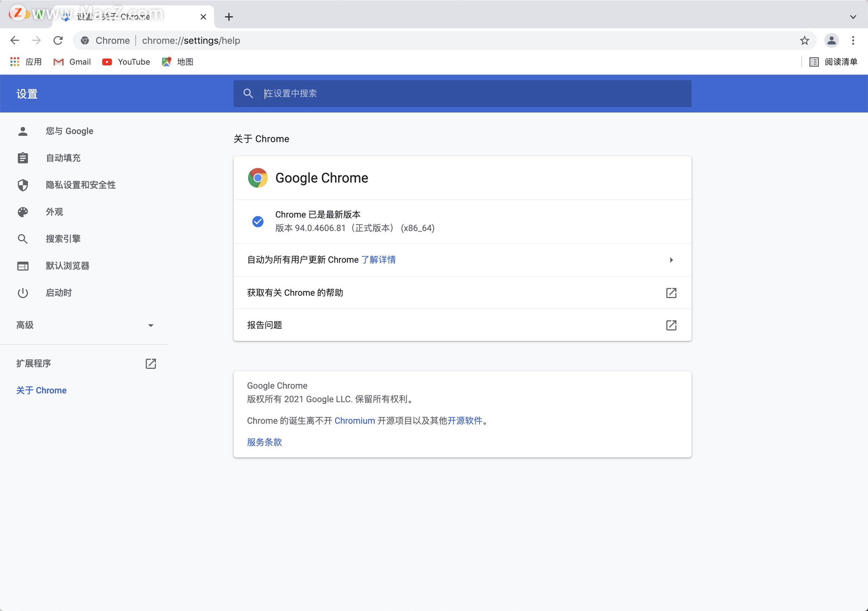The width and height of the screenshot is (868, 611).
Task: Open the Chromium project link
Action: click(x=354, y=421)
